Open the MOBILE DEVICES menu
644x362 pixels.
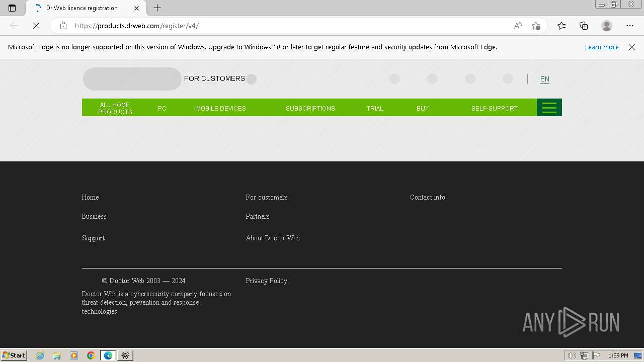tap(221, 108)
